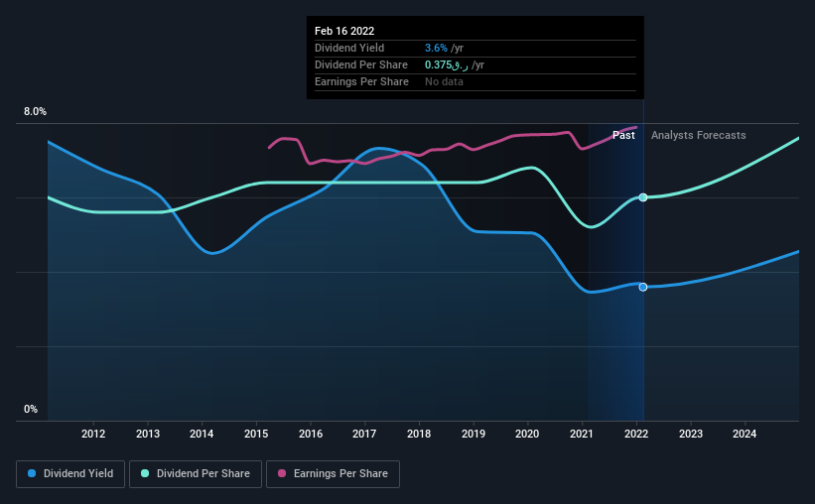
Task: Click the 'Earnings Per Share' tooltip row label
Action: [x=361, y=81]
